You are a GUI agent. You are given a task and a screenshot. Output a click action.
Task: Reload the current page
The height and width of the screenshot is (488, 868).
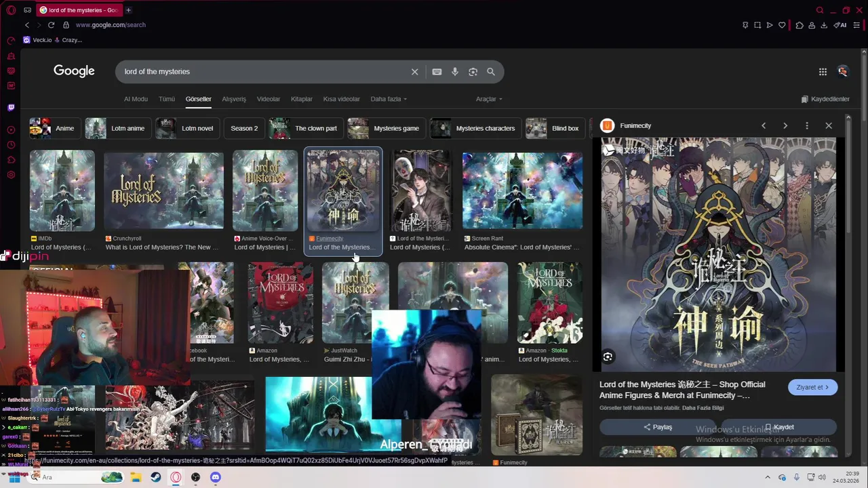pos(51,25)
